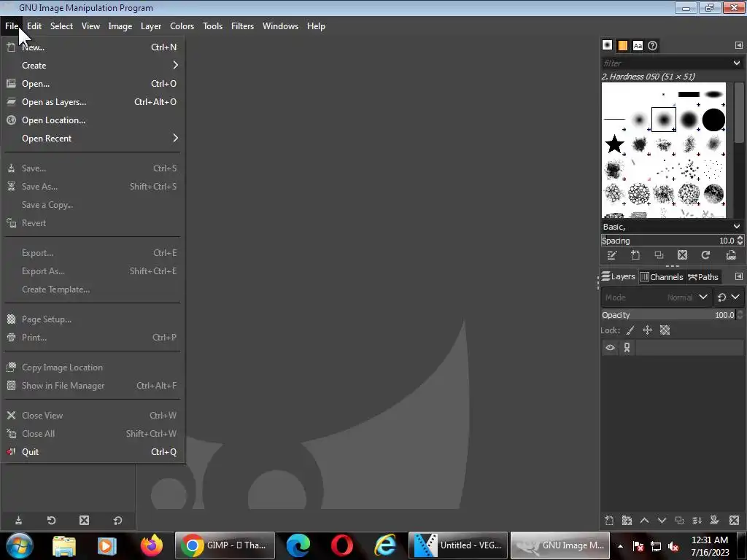747x560 pixels.
Task: Switch to the Channels tab
Action: (x=662, y=276)
